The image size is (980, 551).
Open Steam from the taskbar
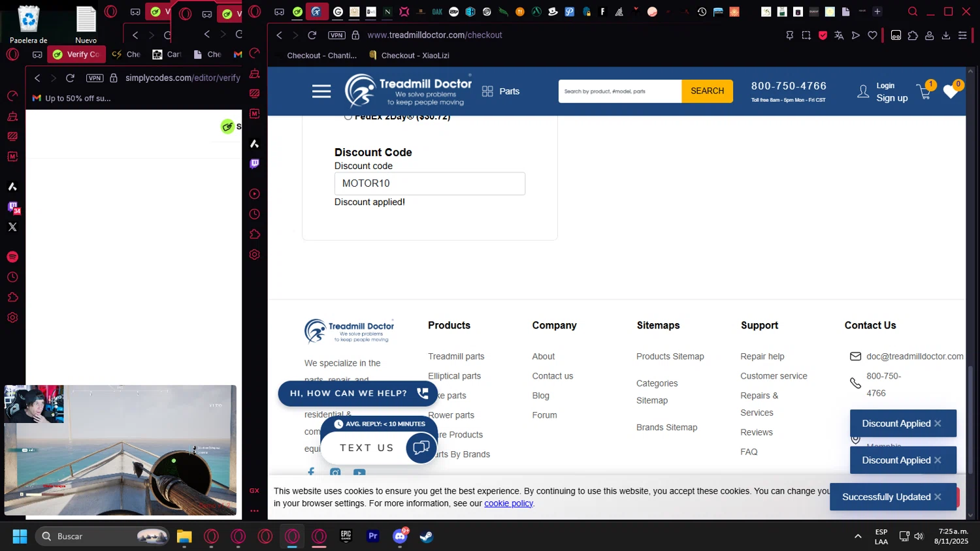click(x=426, y=536)
